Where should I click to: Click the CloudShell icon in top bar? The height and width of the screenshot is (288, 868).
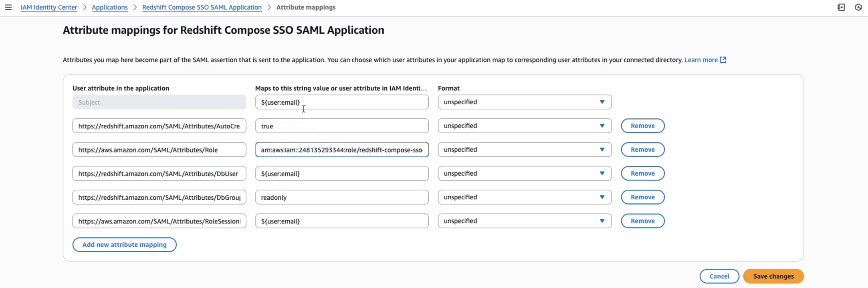tap(841, 7)
